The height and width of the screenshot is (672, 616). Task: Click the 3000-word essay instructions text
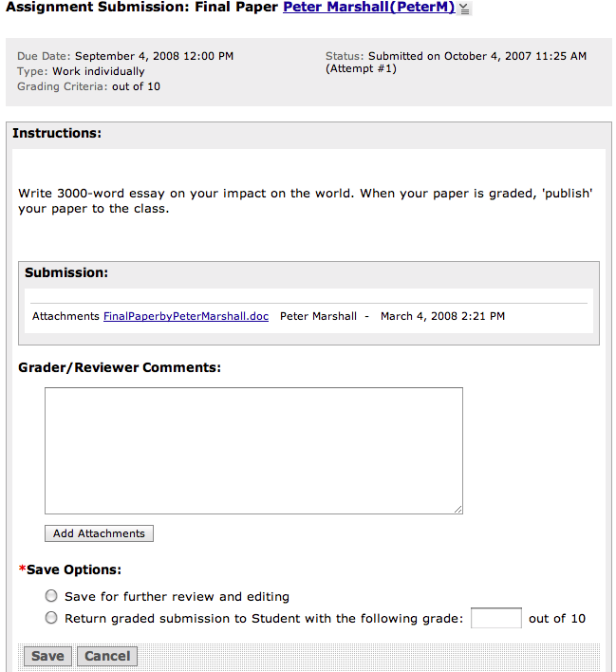[x=305, y=200]
